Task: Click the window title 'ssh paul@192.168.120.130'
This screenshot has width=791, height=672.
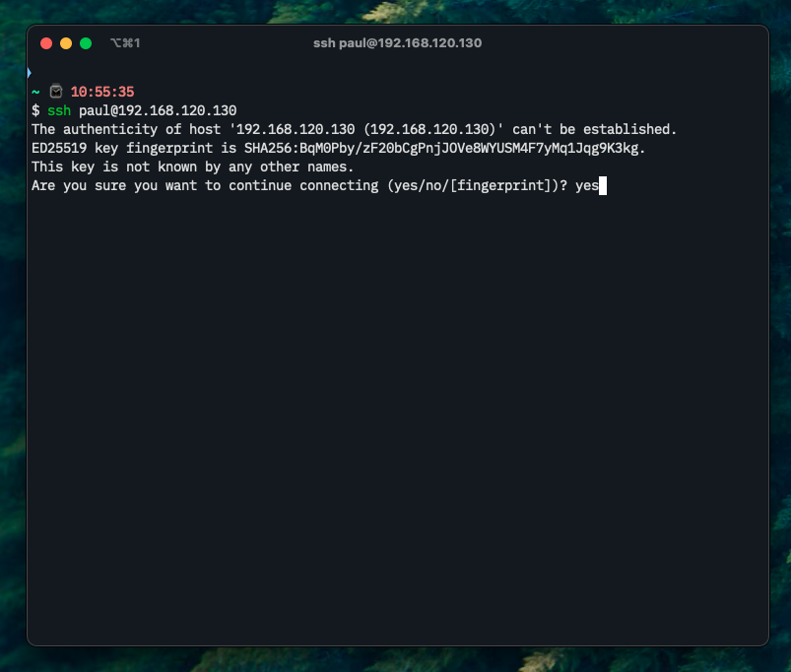Action: [397, 43]
